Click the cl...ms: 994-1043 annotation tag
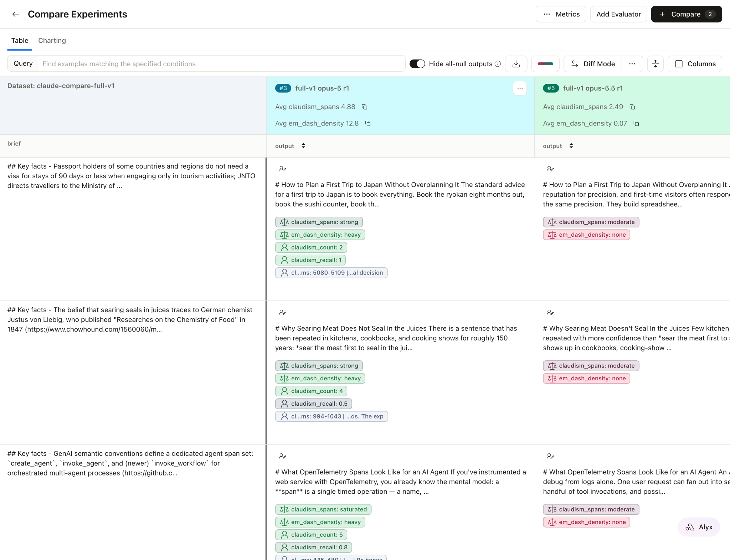Screen dimensions: 730x560 pos(331,416)
